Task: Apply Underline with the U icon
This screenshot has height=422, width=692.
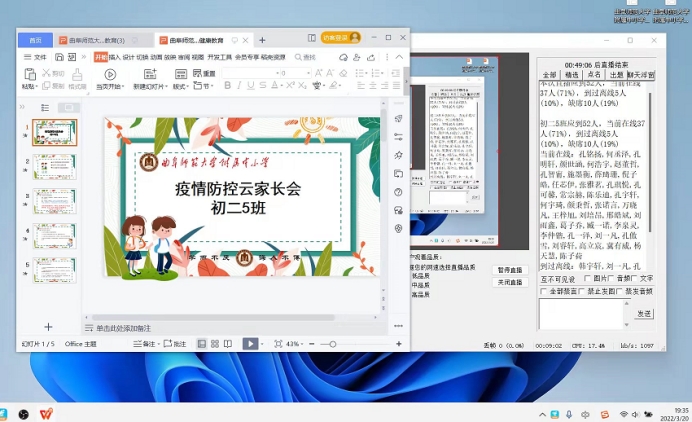Action: pos(251,85)
